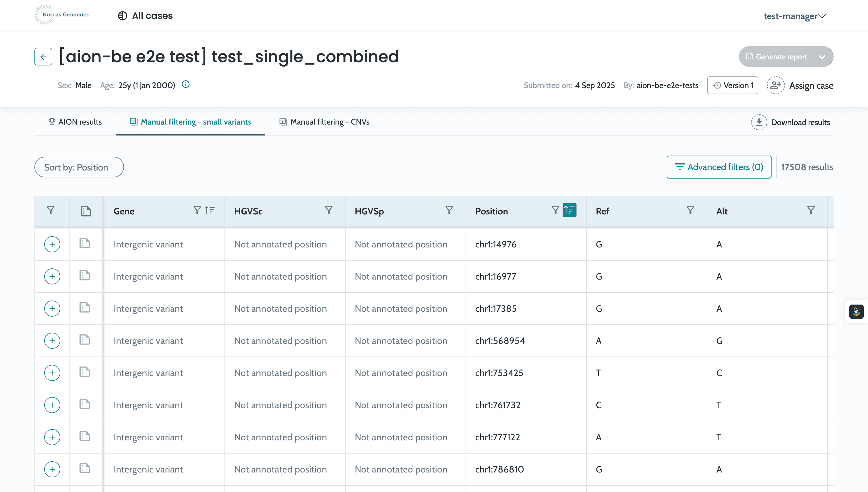
Task: Expand the row for variant chr1:568954
Action: click(52, 341)
